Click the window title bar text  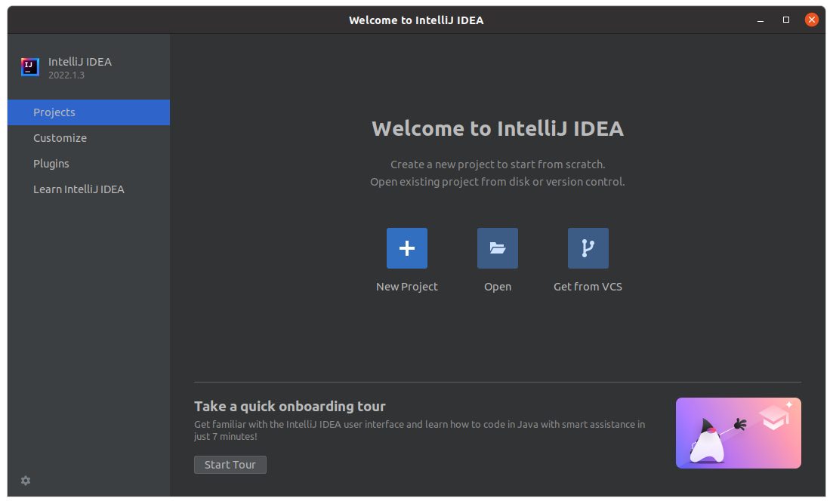416,20
